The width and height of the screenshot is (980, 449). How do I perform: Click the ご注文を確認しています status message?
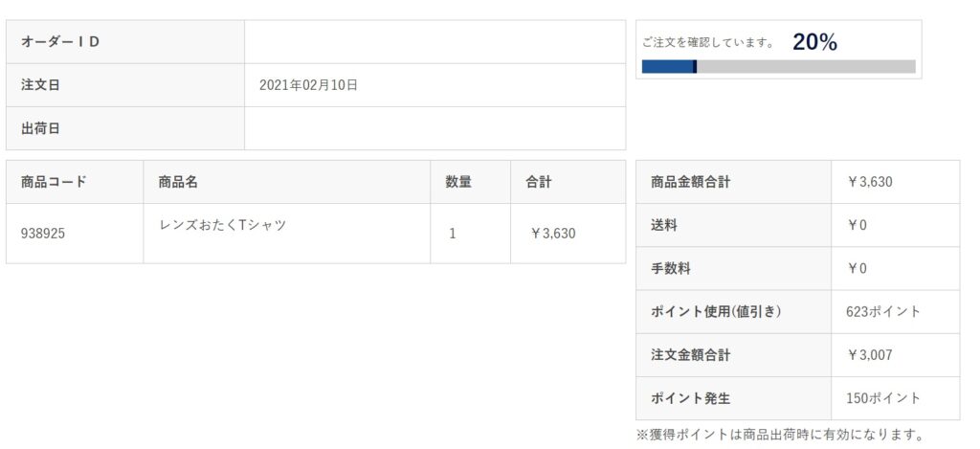tap(708, 42)
